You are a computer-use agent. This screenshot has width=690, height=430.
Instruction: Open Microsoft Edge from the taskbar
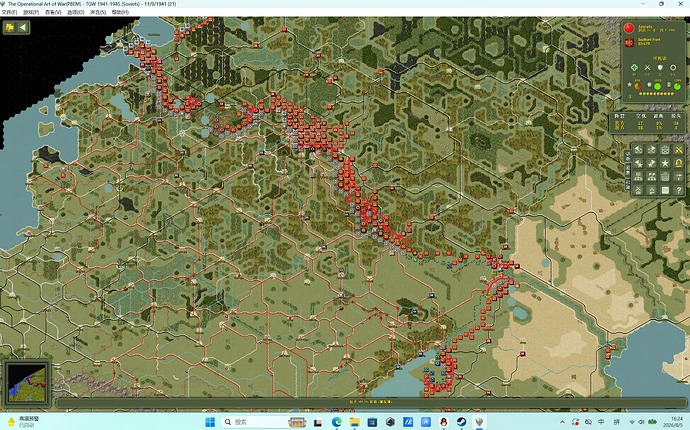(x=336, y=422)
